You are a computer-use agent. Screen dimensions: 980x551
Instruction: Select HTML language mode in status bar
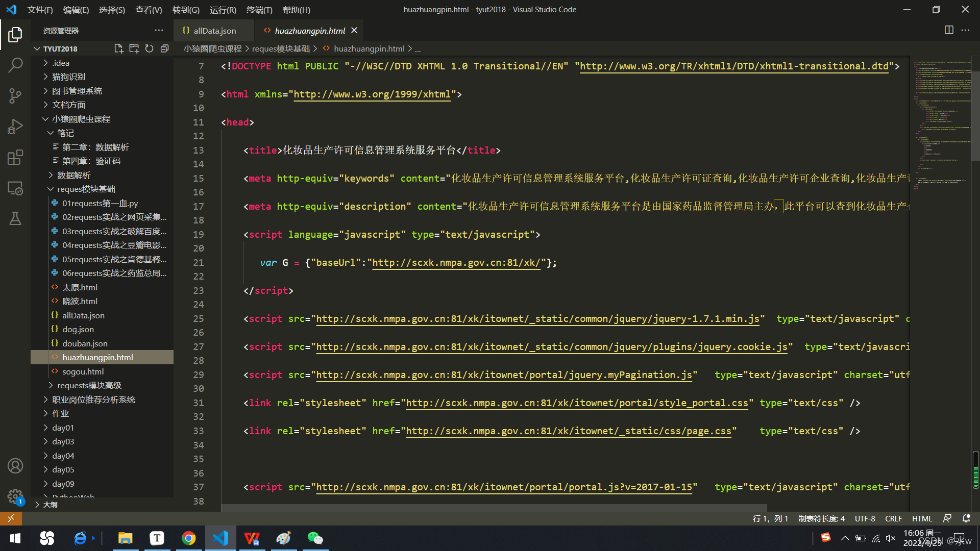click(922, 518)
